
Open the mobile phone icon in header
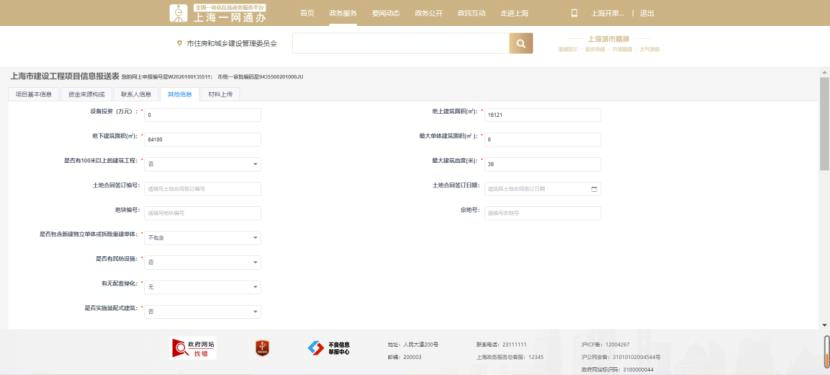574,13
